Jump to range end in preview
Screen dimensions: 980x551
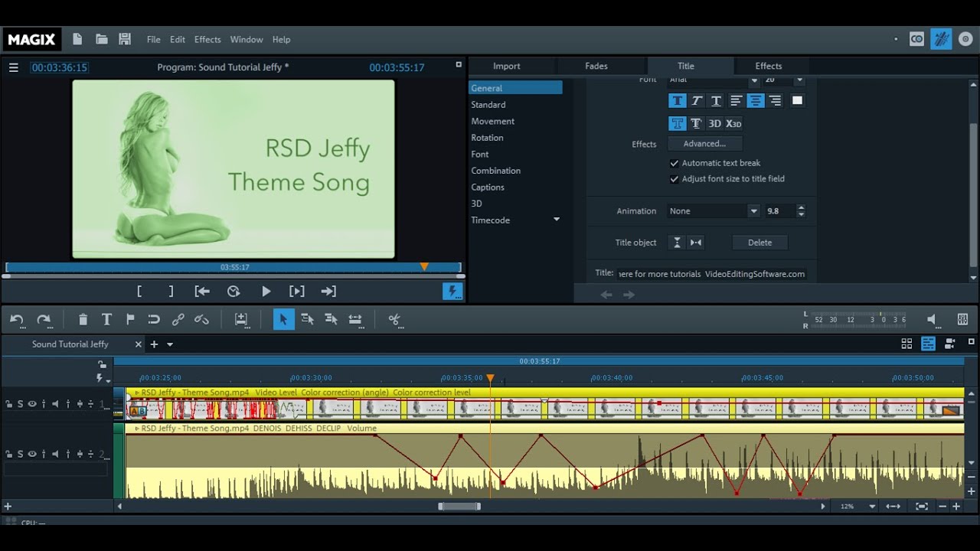click(x=328, y=291)
